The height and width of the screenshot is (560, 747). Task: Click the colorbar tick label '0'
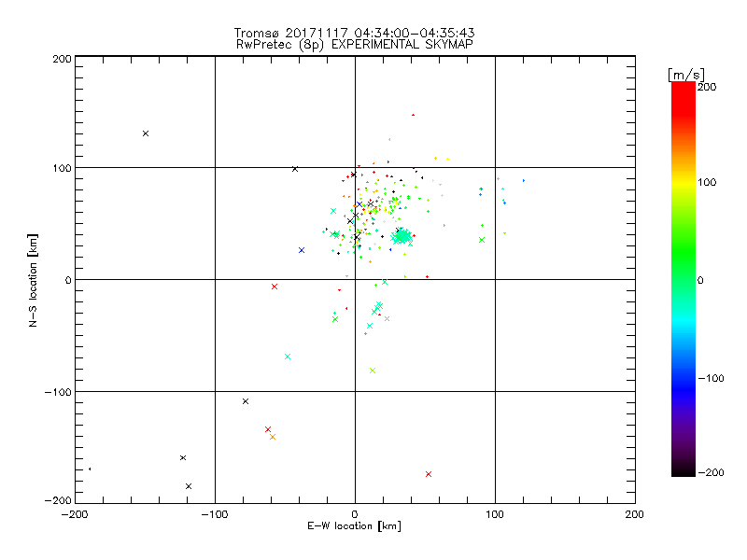tap(700, 280)
